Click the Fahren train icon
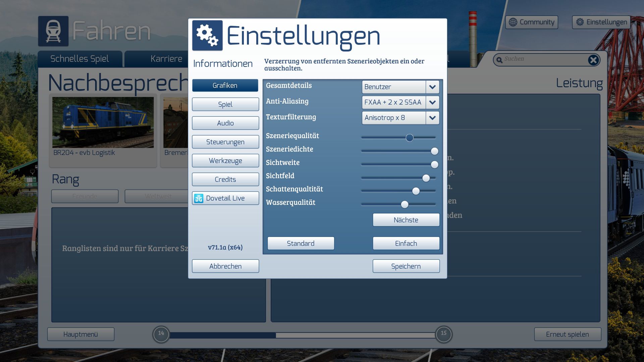The height and width of the screenshot is (362, 644). click(x=53, y=31)
